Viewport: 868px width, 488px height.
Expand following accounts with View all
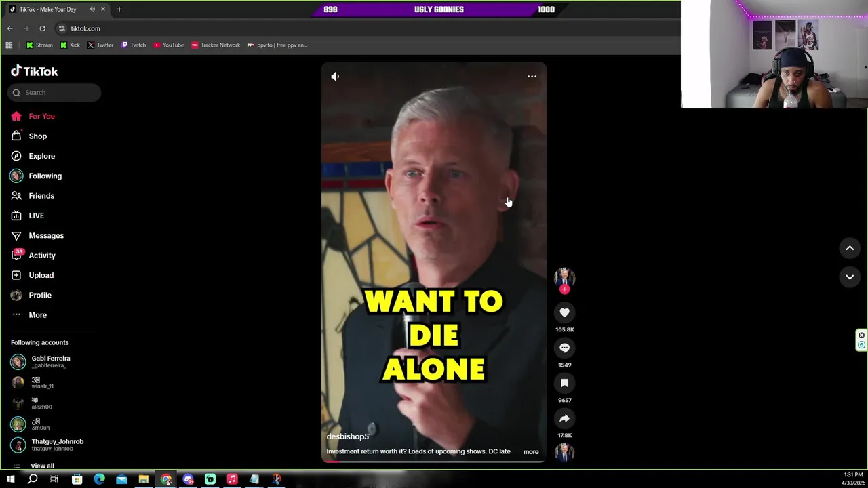click(42, 466)
